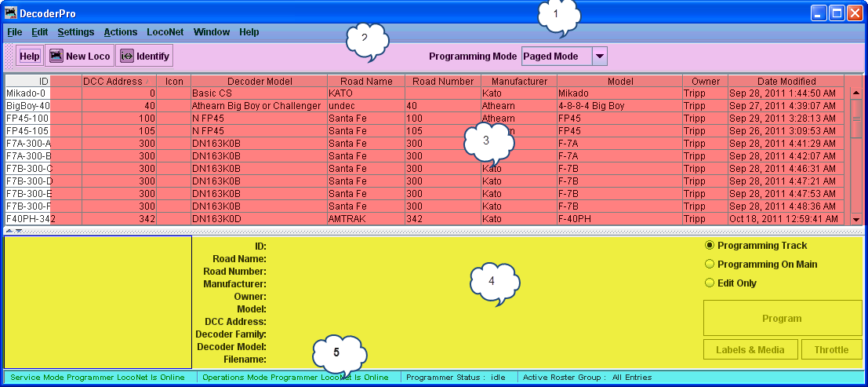868x387 pixels.
Task: Open the Programming Mode dropdown
Action: tap(599, 56)
